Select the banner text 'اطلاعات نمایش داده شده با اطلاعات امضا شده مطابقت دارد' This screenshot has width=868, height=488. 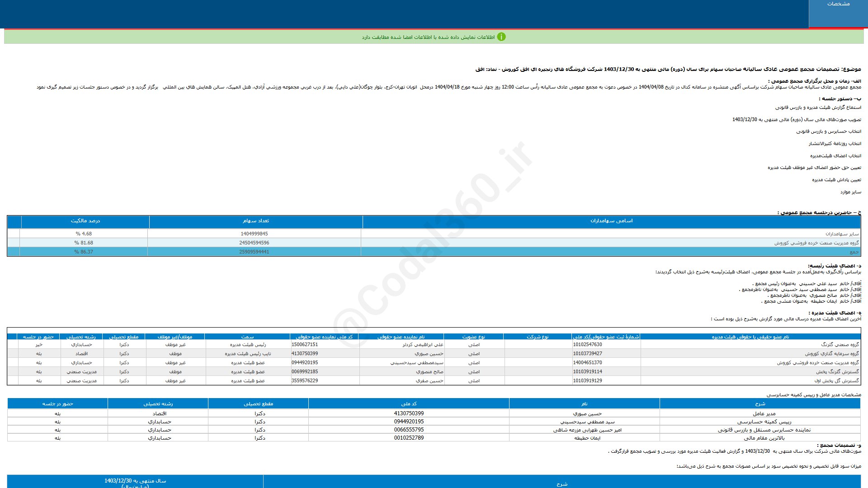[x=428, y=37]
